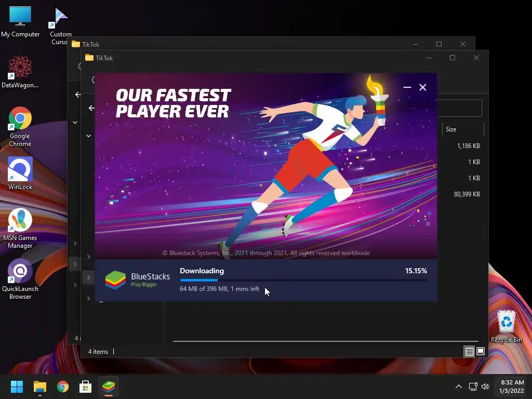Open clock showing 8:32 AM

tap(512, 387)
